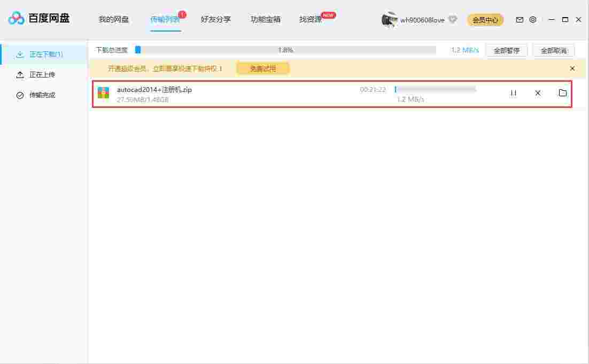Screen dimensions: 589x364
Task: Open the 功能宝箱 tab
Action: click(266, 19)
